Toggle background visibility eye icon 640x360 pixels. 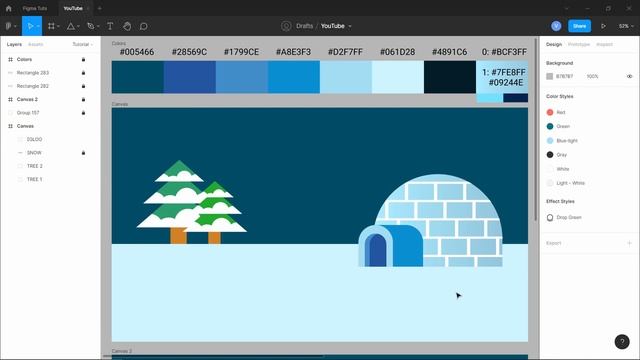[x=629, y=76]
